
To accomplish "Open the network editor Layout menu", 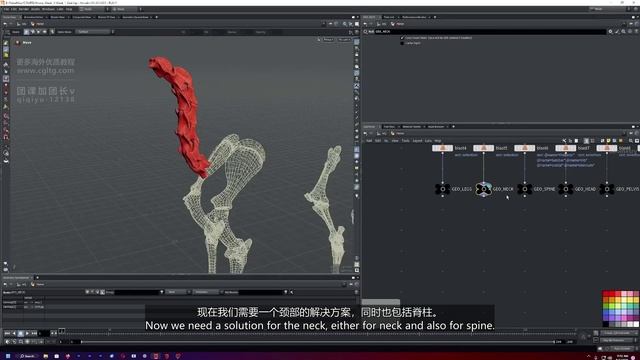I will coord(417,141).
